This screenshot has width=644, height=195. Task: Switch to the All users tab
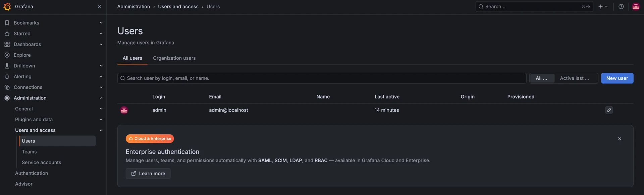pos(132,58)
